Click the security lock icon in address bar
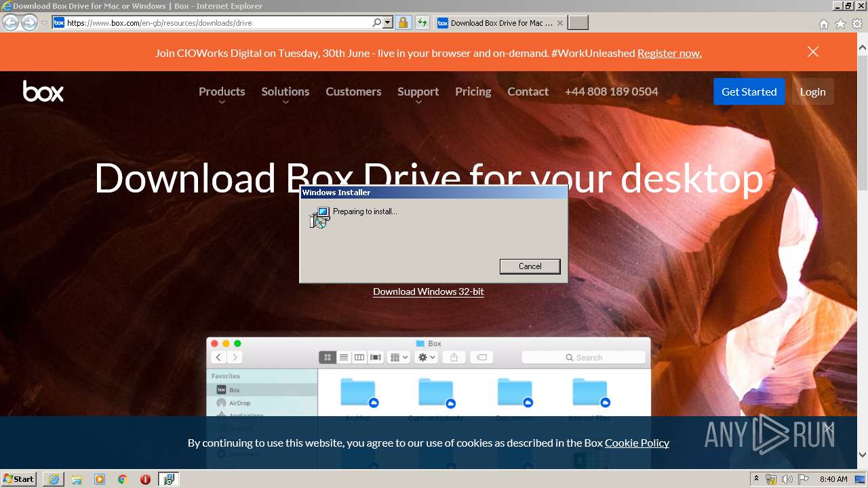 point(403,23)
